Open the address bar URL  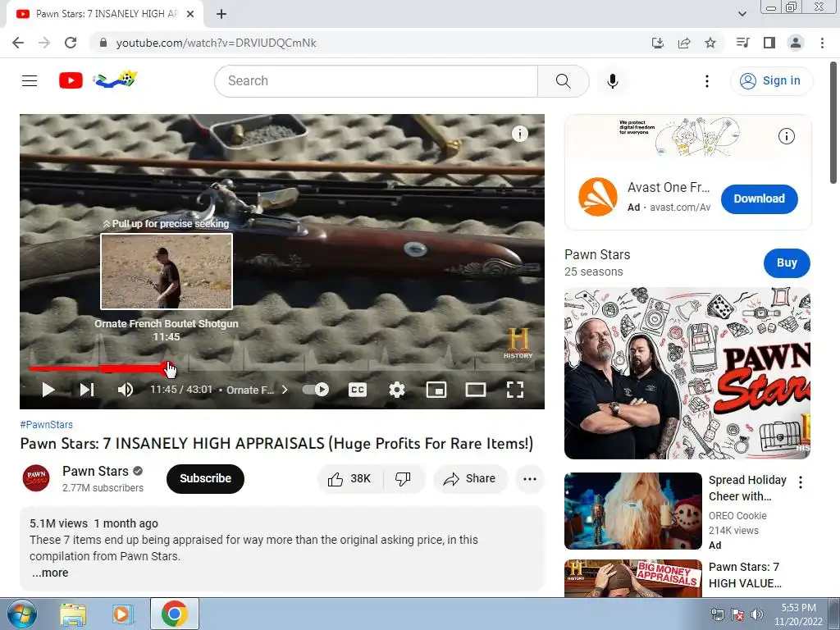pos(216,43)
